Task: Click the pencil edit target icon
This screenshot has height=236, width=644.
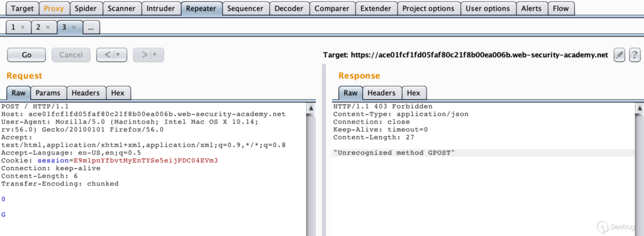Action: pyautogui.click(x=619, y=55)
